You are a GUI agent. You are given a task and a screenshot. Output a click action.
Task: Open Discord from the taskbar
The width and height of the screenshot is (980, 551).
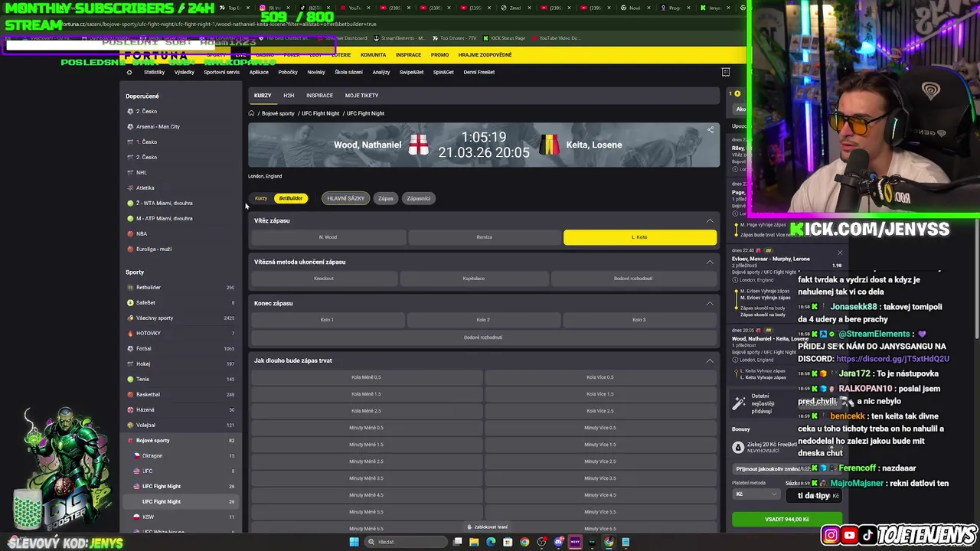point(558,542)
